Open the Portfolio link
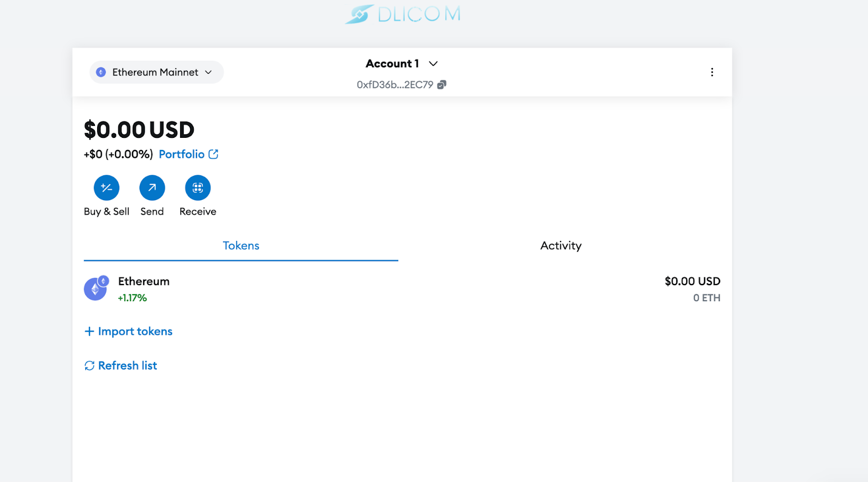This screenshot has height=482, width=868. click(x=182, y=154)
